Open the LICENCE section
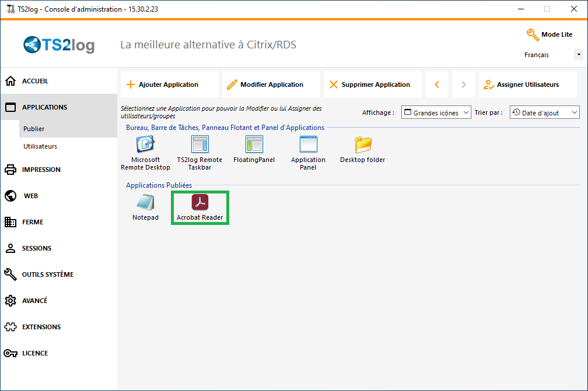 (x=59, y=353)
